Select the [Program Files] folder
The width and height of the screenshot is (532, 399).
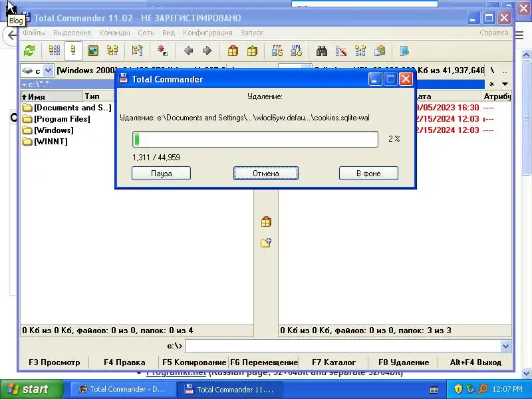click(x=57, y=119)
